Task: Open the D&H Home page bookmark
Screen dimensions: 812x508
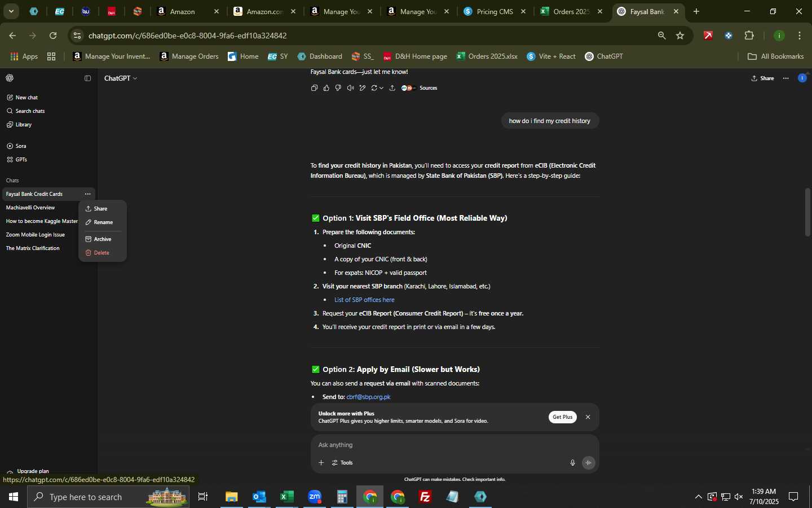Action: (x=415, y=56)
